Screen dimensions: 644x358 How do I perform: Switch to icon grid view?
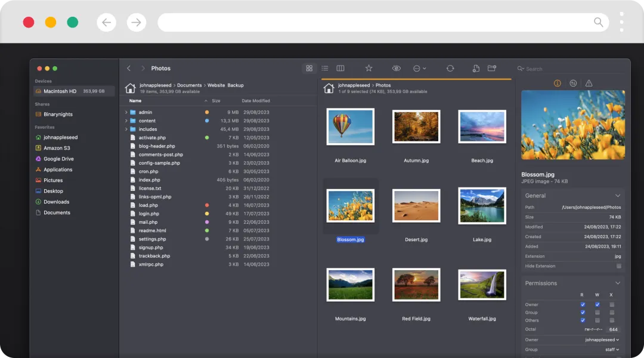coord(309,68)
